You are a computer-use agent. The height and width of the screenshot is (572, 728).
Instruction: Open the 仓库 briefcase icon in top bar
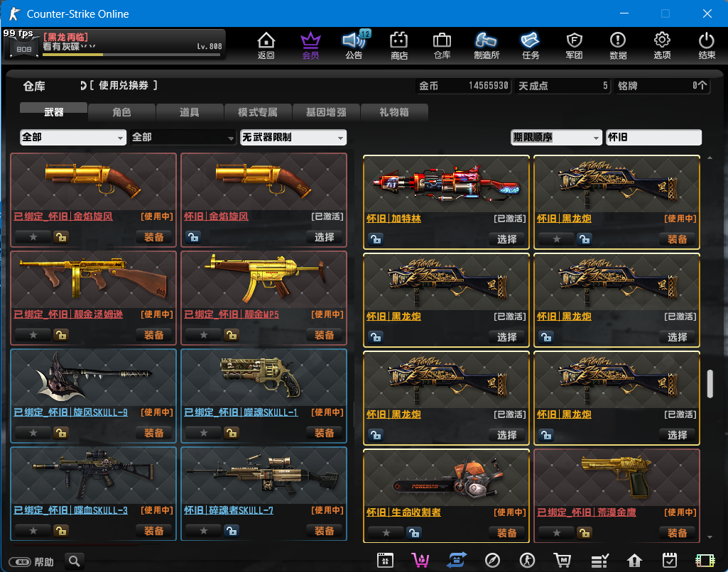click(442, 45)
